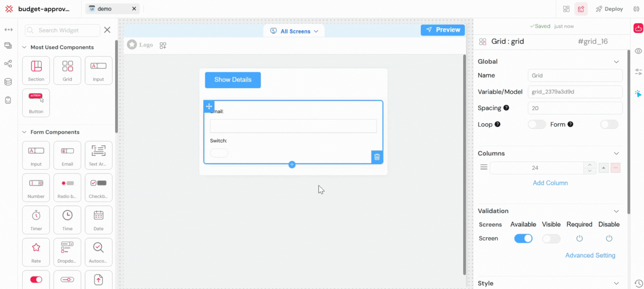The height and width of the screenshot is (289, 644).
Task: Click the canvas vertical scrollbar
Action: [465, 164]
